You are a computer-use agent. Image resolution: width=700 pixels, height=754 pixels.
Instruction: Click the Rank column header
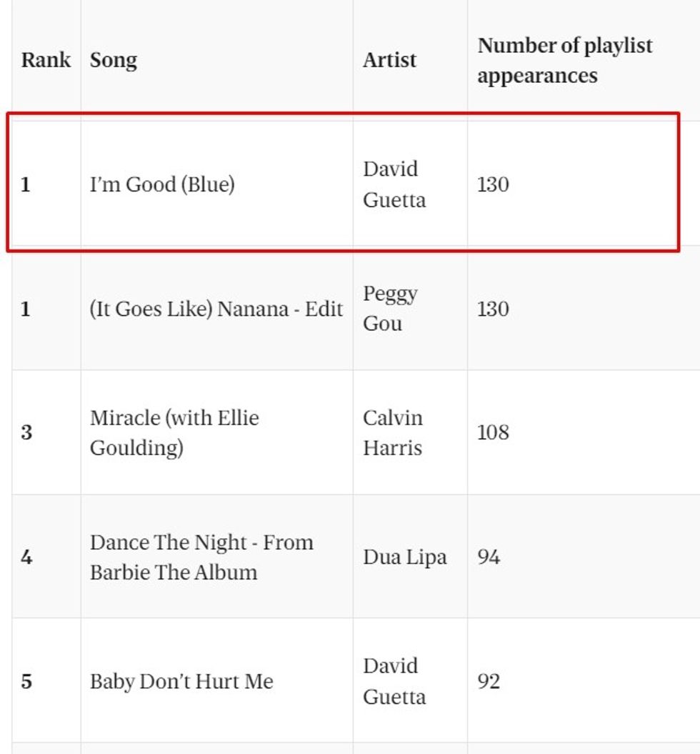[x=46, y=59]
